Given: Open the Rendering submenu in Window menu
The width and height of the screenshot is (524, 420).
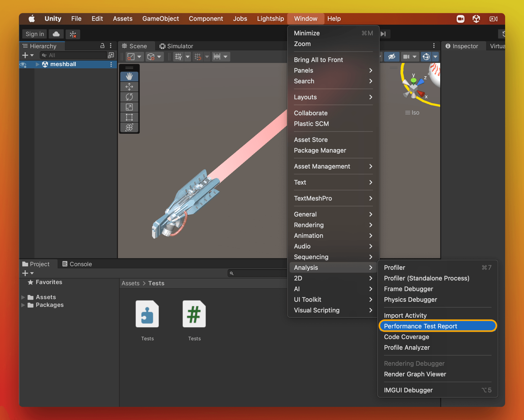Looking at the screenshot, I should coord(309,225).
